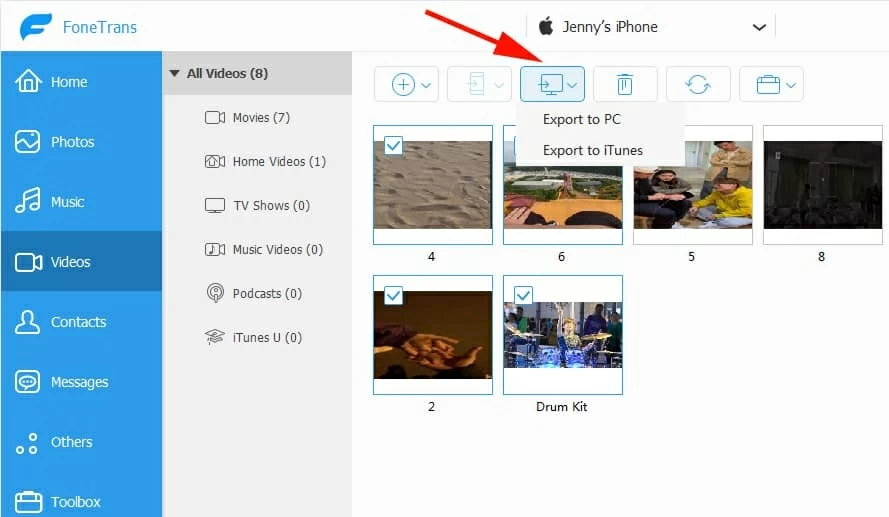The width and height of the screenshot is (889, 517).
Task: Toggle the Drum Kit video checkbox
Action: coord(523,295)
